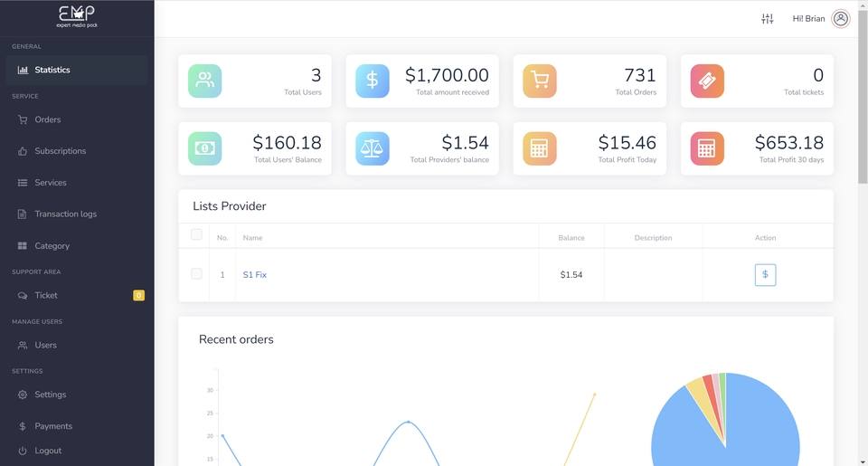Screen dimensions: 868x466
Task: Click the Subscriptions thumbs-up icon
Action: click(x=23, y=151)
